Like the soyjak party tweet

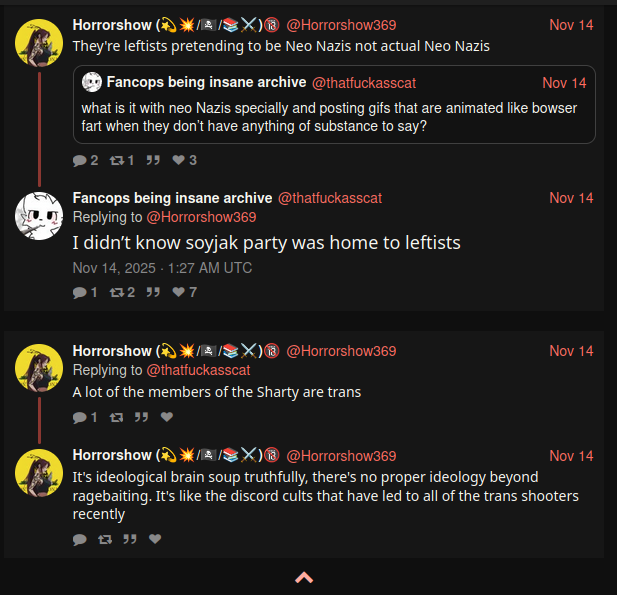point(179,292)
